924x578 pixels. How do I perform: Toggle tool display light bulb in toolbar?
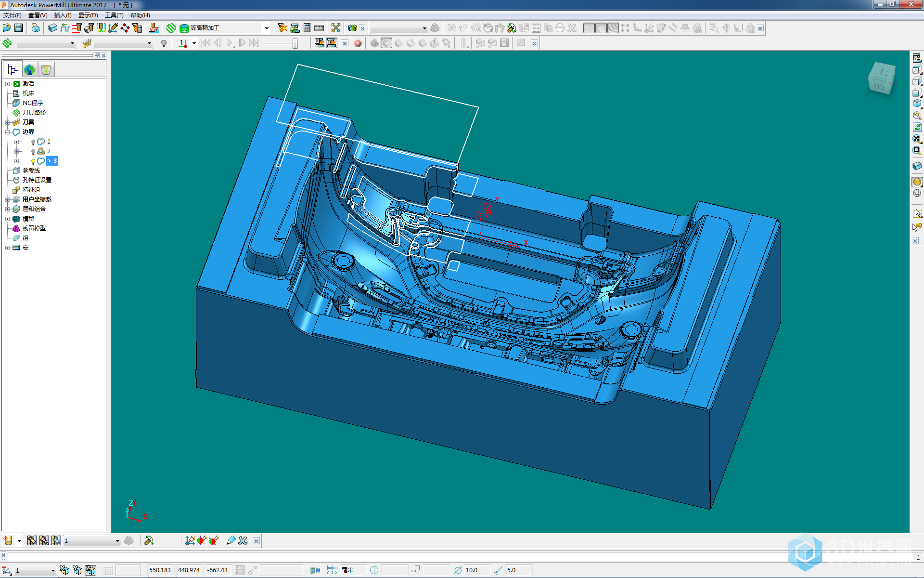tap(164, 43)
